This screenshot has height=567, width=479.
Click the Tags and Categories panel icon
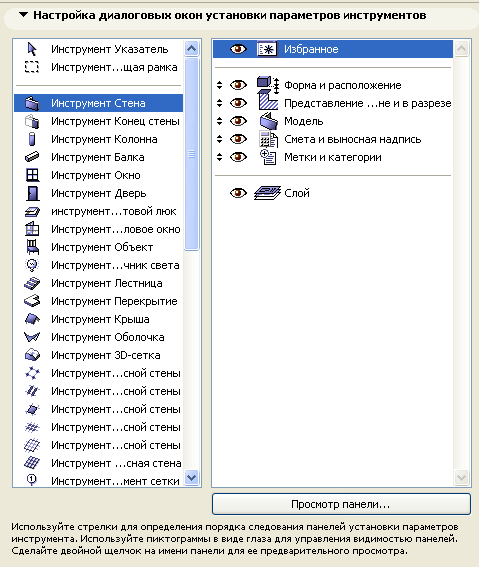pyautogui.click(x=268, y=157)
